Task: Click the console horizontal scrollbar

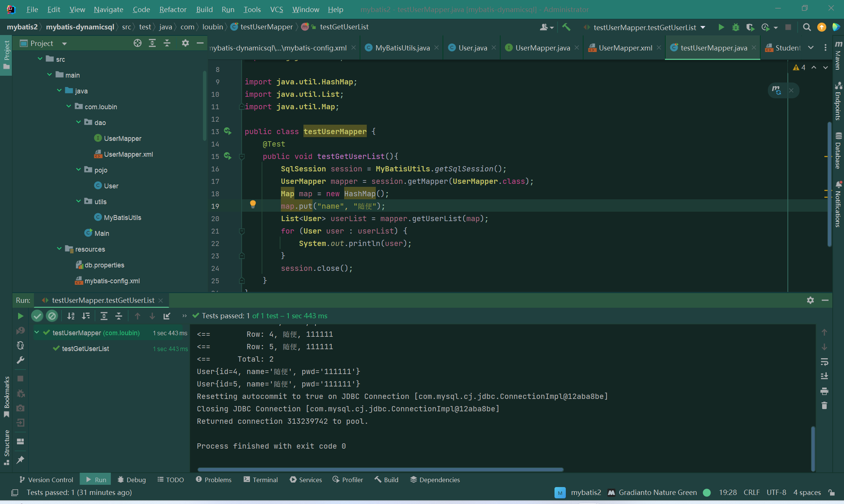Action: pyautogui.click(x=380, y=469)
